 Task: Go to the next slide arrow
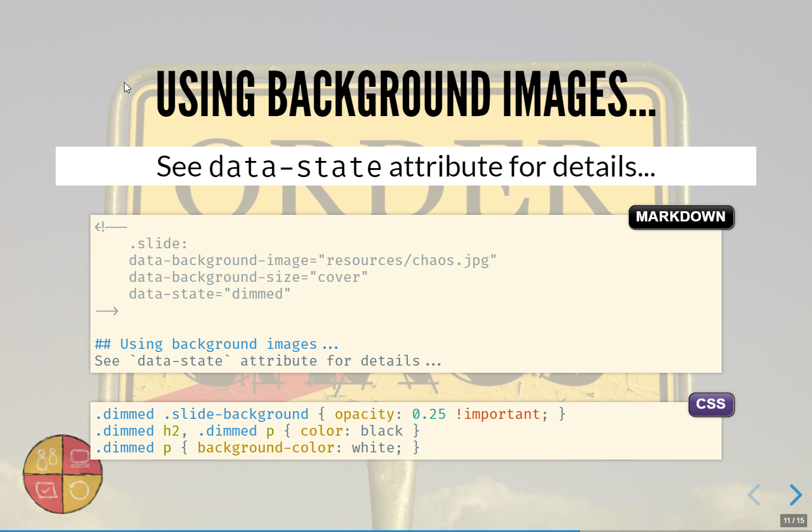tap(796, 495)
